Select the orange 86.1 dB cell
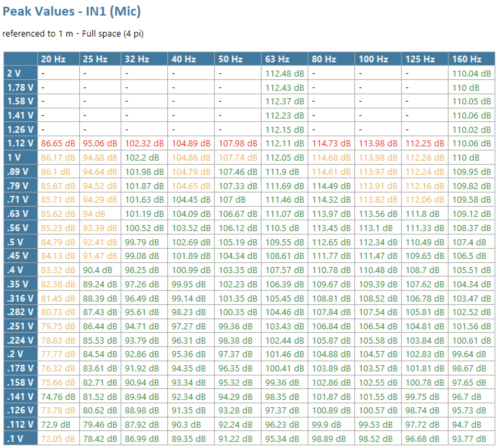 [x=58, y=172]
